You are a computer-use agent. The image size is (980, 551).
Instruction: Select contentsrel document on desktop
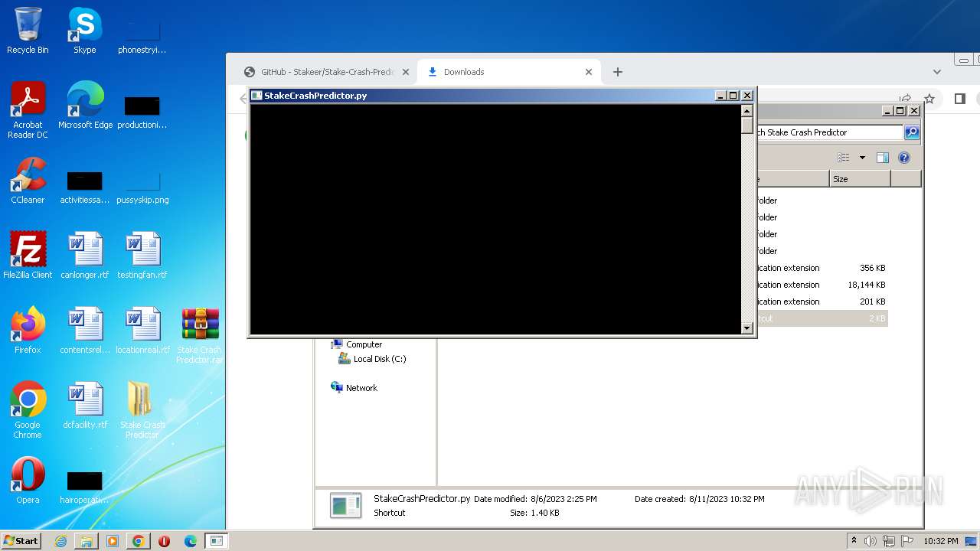[85, 331]
